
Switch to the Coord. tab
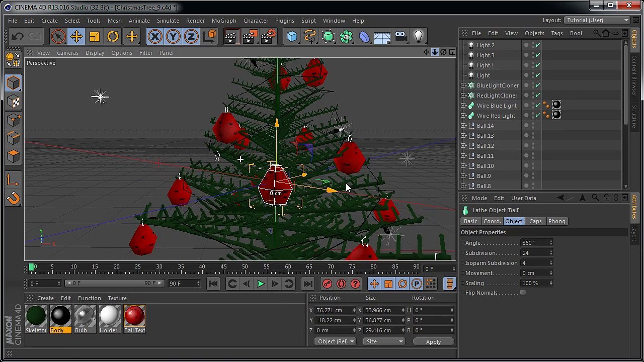[x=492, y=221]
